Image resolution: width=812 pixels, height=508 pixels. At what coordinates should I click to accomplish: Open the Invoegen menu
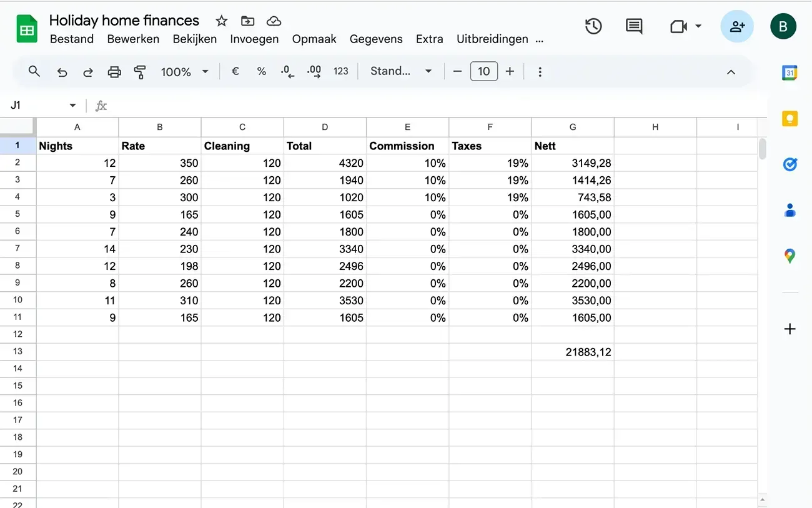(254, 39)
